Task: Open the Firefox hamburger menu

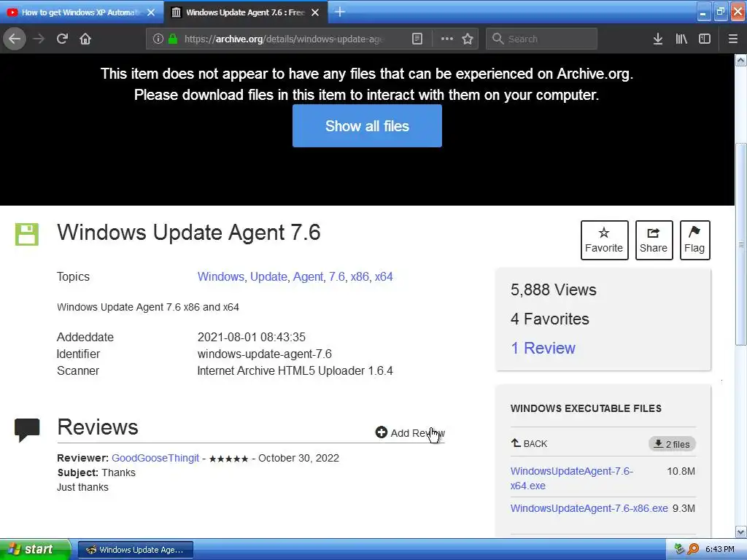Action: [x=733, y=39]
